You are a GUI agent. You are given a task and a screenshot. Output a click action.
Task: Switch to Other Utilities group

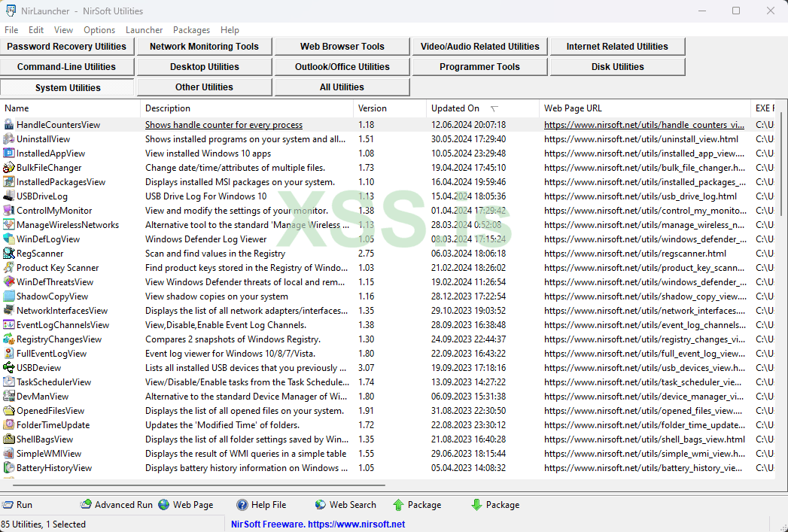(x=204, y=87)
